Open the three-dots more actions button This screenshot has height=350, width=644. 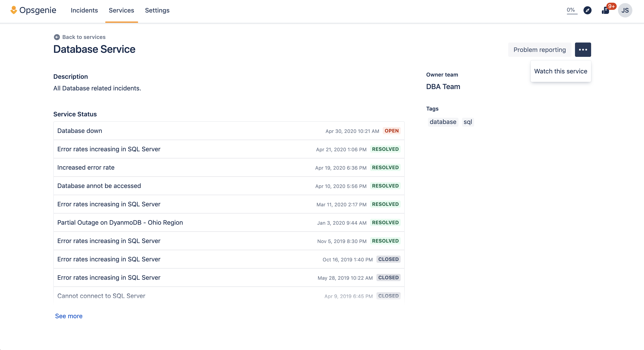(583, 50)
